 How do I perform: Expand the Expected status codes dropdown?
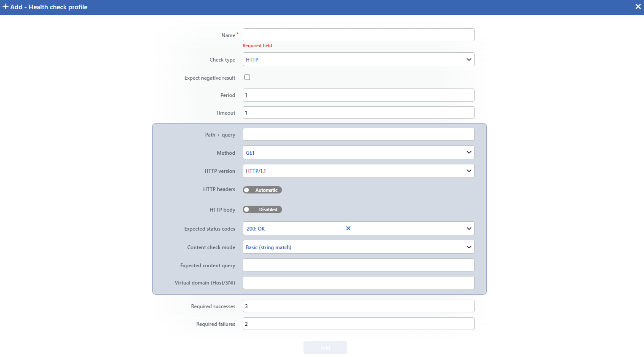point(469,228)
